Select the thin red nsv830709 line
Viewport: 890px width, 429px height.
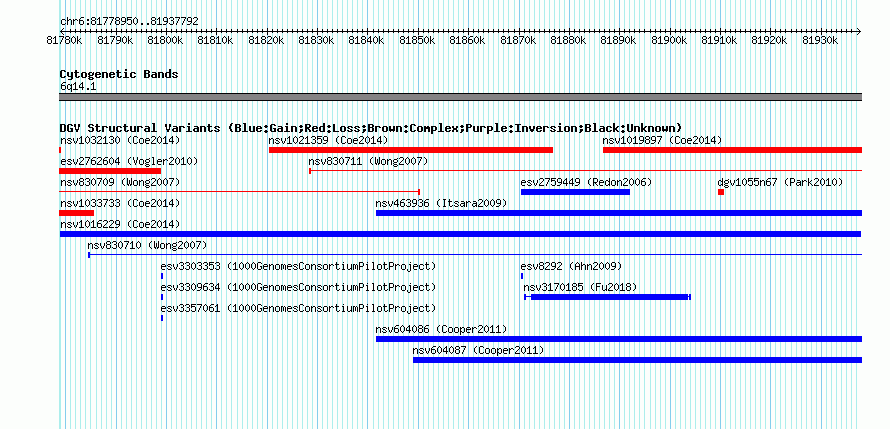[240, 192]
